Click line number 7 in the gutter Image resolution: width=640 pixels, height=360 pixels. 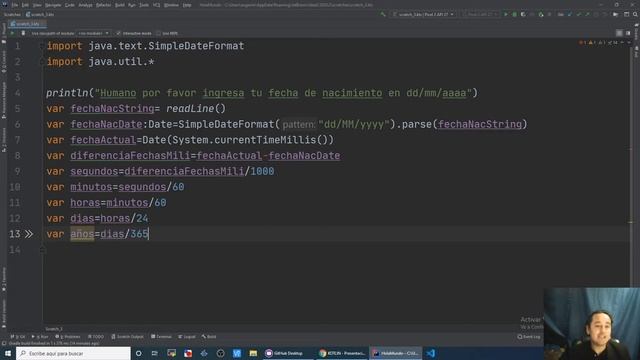(x=17, y=140)
